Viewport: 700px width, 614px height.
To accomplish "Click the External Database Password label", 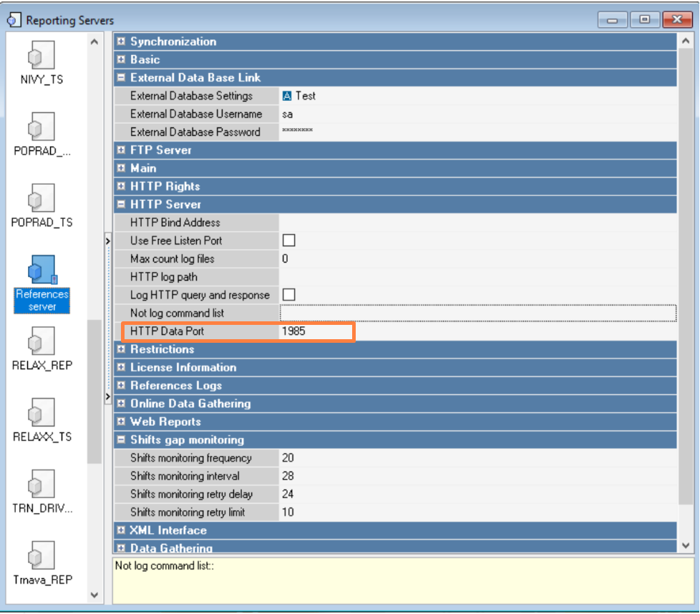I will click(195, 132).
